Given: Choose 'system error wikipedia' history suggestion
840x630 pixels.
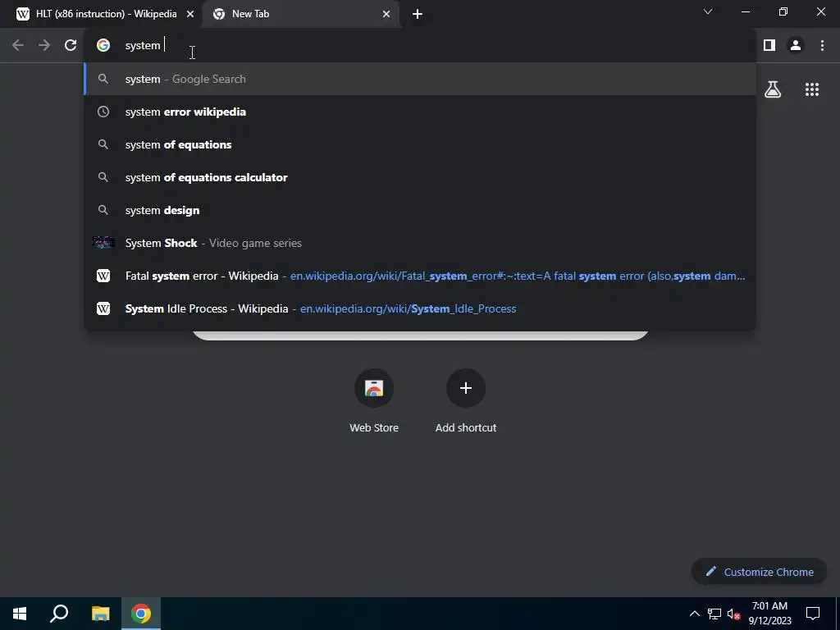Looking at the screenshot, I should [420, 112].
